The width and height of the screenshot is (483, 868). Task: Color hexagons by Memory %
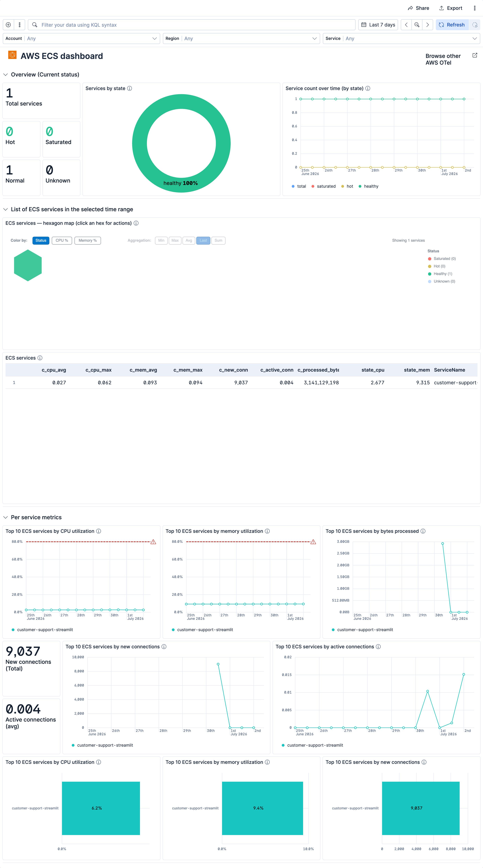click(x=88, y=241)
